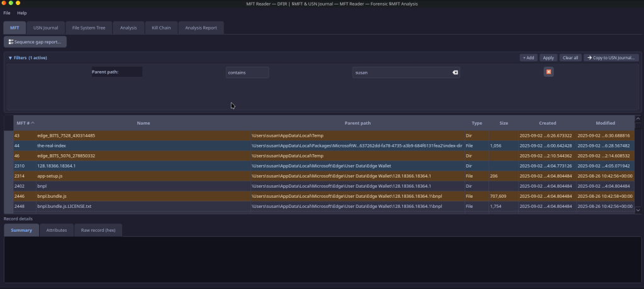Open the 'Parent path' field dropdown
This screenshot has height=289, width=644.
116,72
